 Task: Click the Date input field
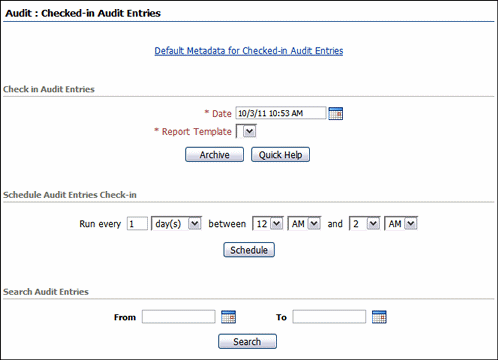[x=281, y=113]
